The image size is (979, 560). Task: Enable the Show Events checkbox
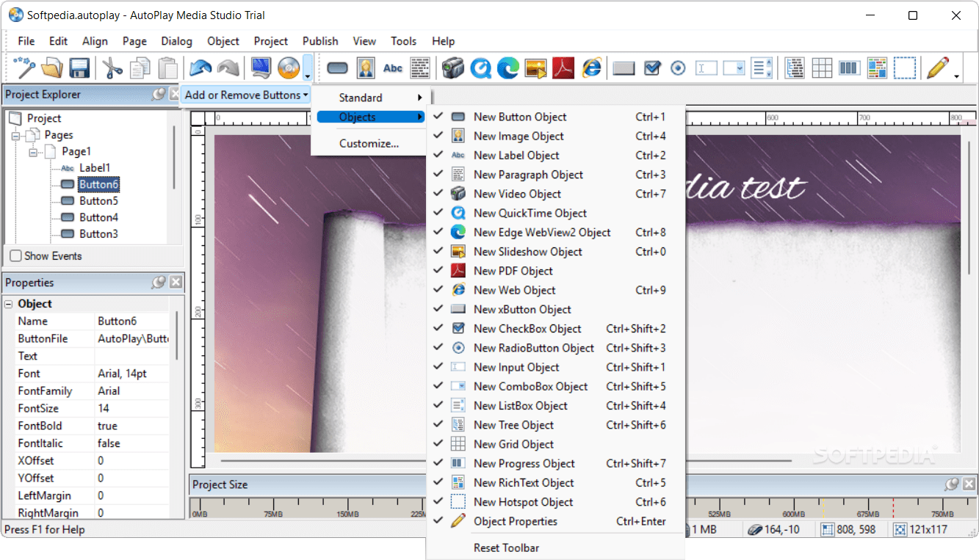[x=15, y=256]
